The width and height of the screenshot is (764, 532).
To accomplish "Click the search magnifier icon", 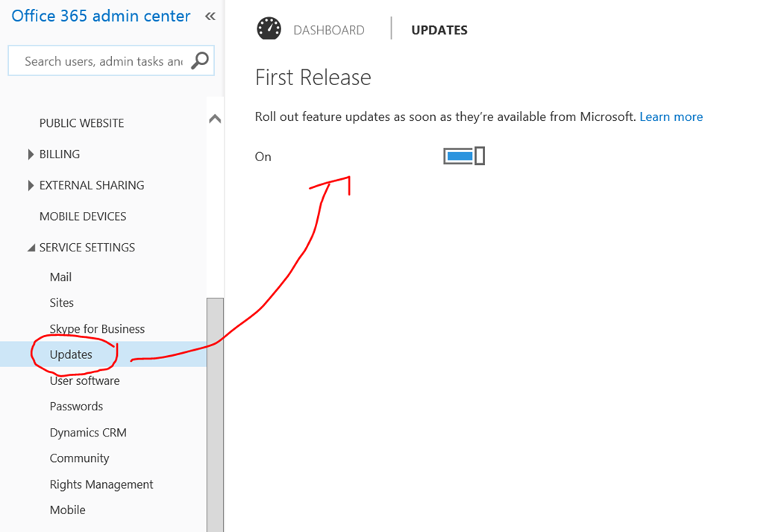I will [x=200, y=61].
